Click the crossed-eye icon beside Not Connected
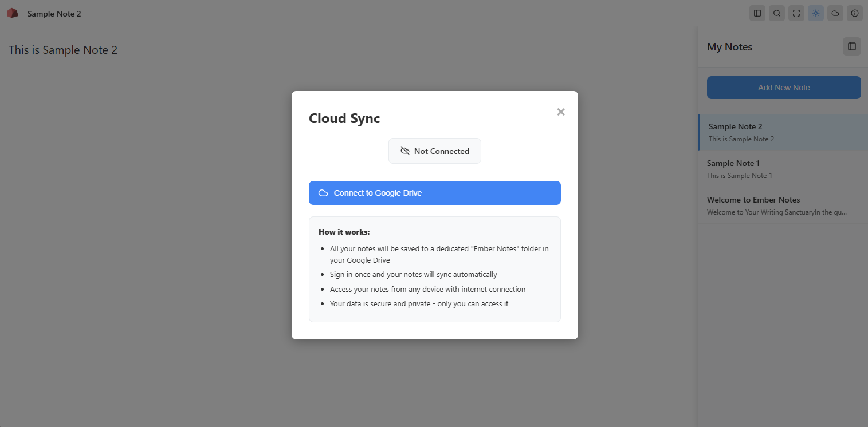Screen dimensions: 868x427 pyautogui.click(x=404, y=151)
